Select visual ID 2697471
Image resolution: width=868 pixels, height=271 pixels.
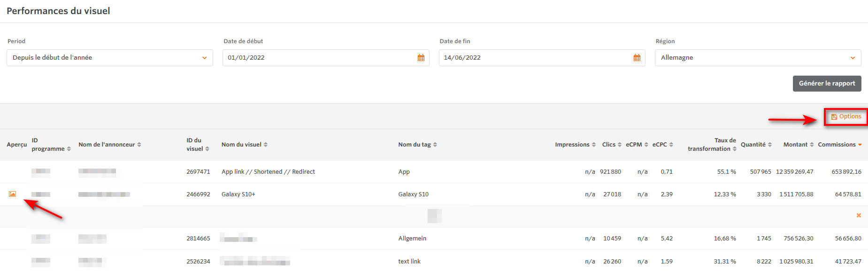[198, 172]
